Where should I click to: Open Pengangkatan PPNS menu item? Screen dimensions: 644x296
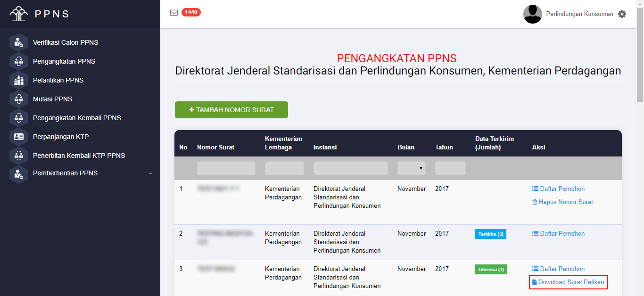click(64, 61)
